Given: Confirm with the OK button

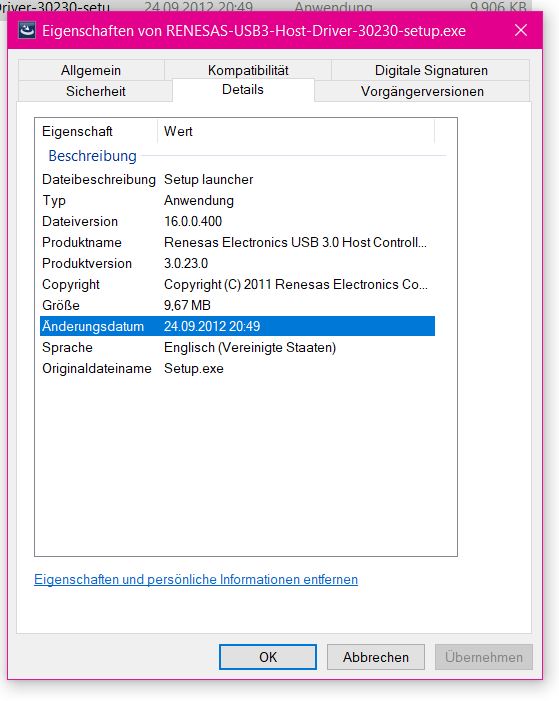Looking at the screenshot, I should pos(268,657).
